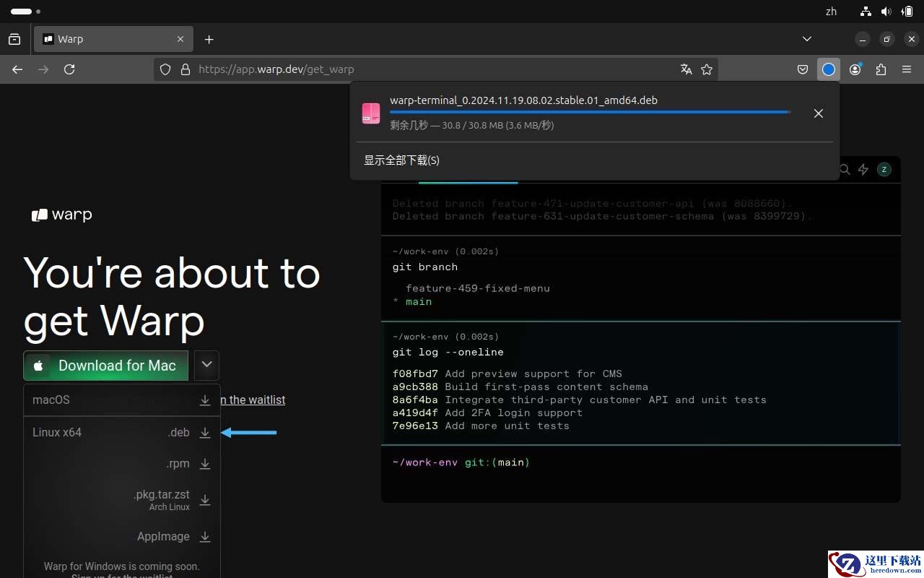Screen dimensions: 924x578
Task: Open the volume icon in top bar
Action: coord(886,12)
